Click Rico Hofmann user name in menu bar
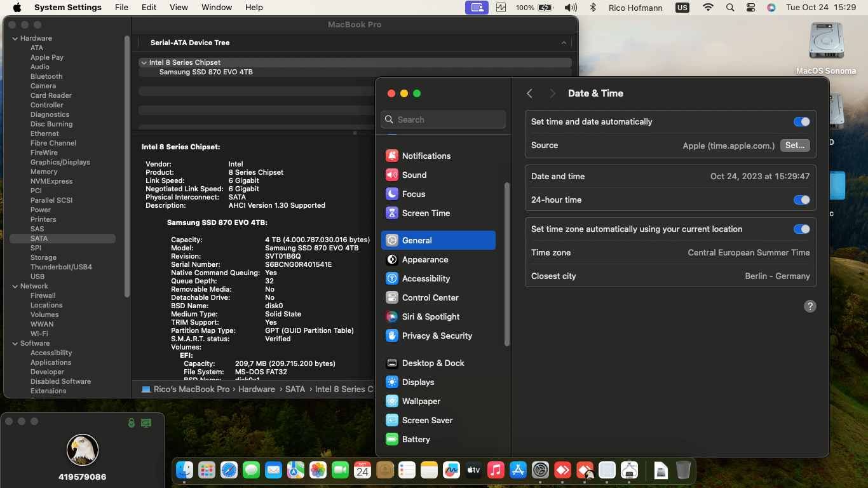The image size is (868, 488). pos(636,8)
